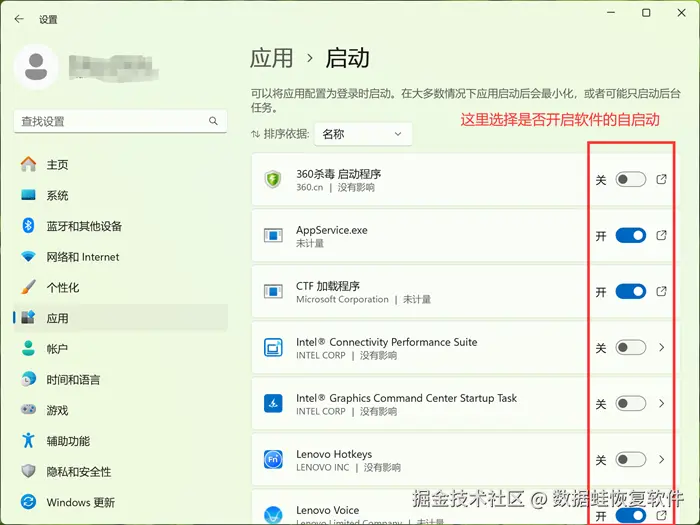
Task: Click the Windows 更新 sync icon
Action: coord(29,502)
